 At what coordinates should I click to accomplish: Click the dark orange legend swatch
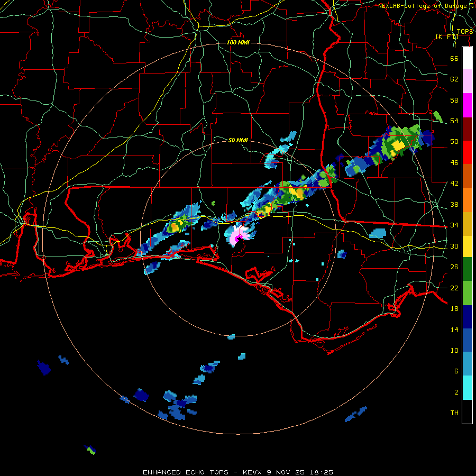[x=467, y=176]
